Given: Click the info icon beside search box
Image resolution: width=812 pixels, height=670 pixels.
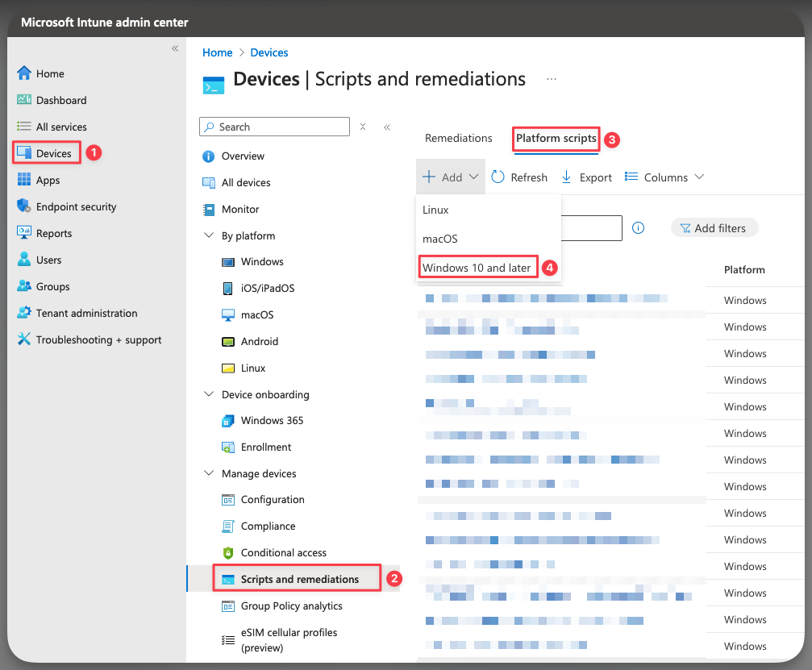Looking at the screenshot, I should (638, 228).
